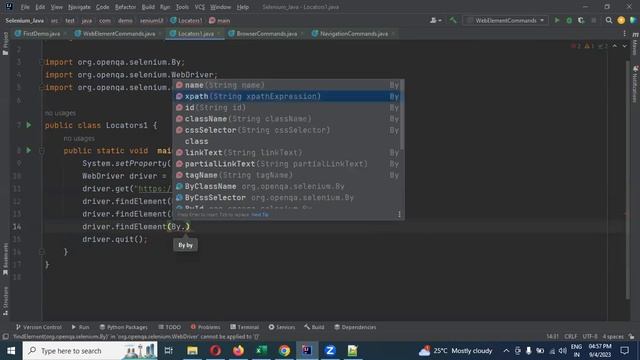
Task: Choose linkText(String linkText) completion item
Action: coord(287,153)
